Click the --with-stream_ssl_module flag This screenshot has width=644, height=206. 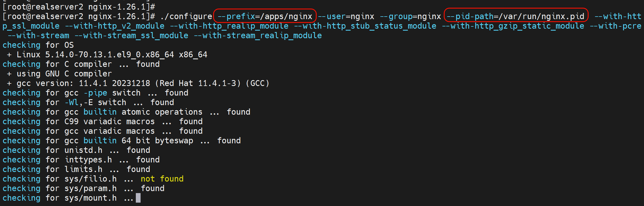pyautogui.click(x=131, y=35)
